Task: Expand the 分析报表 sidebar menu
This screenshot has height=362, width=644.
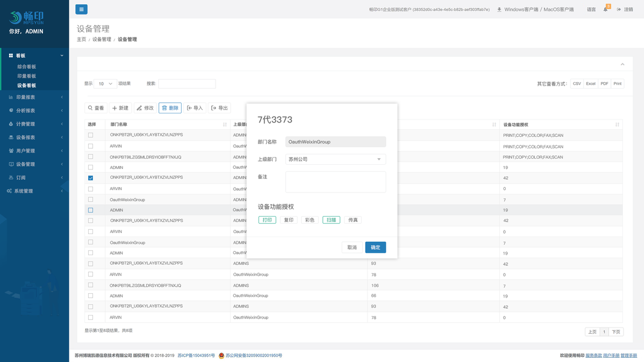Action: [x=62, y=110]
